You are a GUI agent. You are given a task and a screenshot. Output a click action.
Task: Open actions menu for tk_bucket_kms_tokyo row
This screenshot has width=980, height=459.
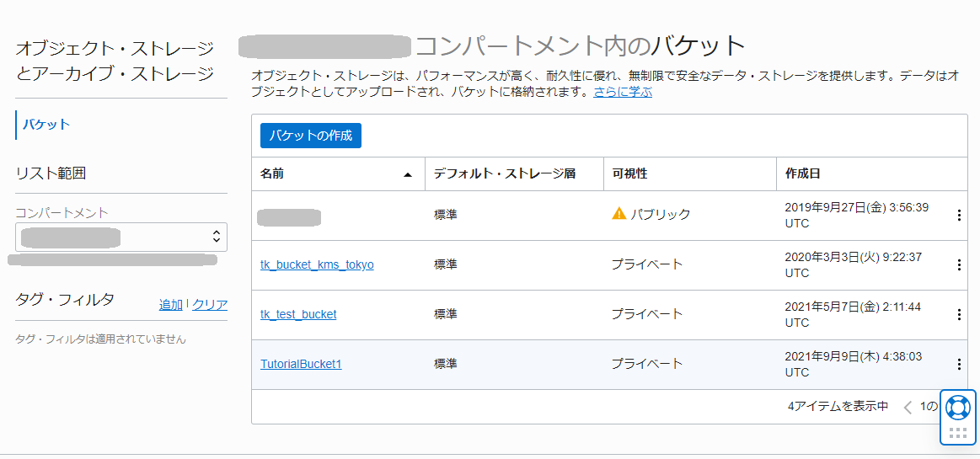pos(958,265)
